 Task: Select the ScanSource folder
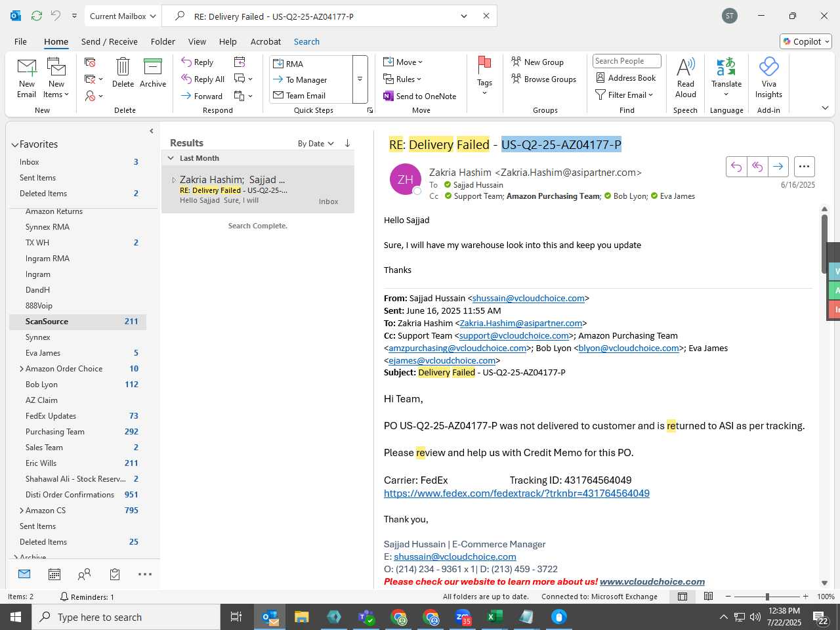pos(77,322)
